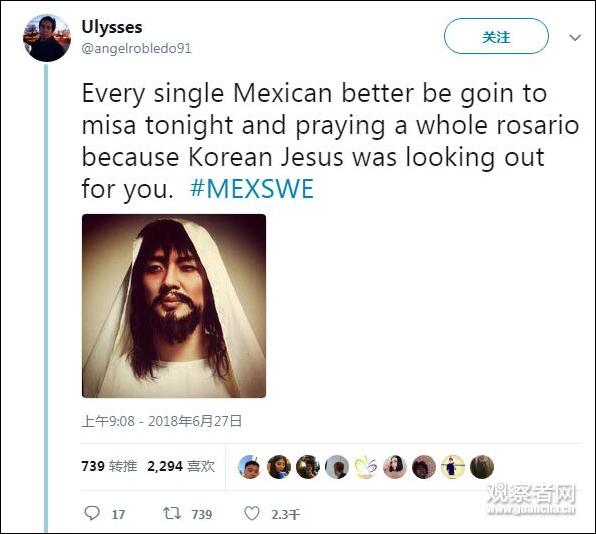The height and width of the screenshot is (534, 596).
Task: Click the 关注 follow button
Action: click(496, 36)
